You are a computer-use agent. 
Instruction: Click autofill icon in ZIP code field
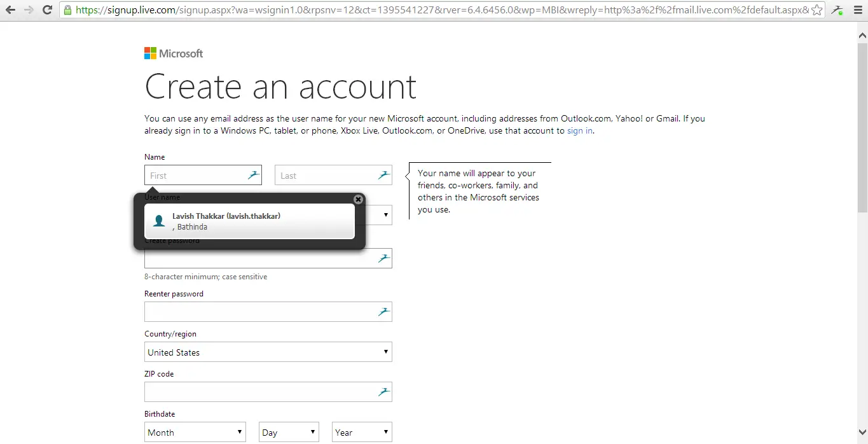coord(384,392)
